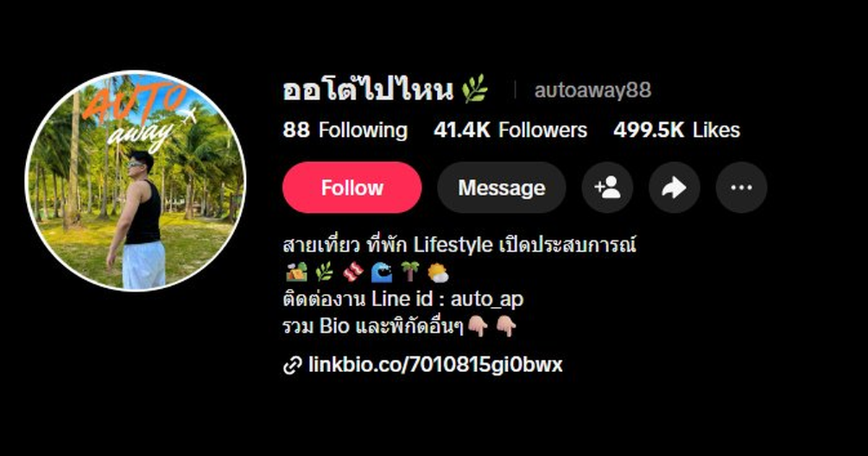The width and height of the screenshot is (868, 456).
Task: Click the display name ออโต้ไปไหน
Action: point(368,90)
